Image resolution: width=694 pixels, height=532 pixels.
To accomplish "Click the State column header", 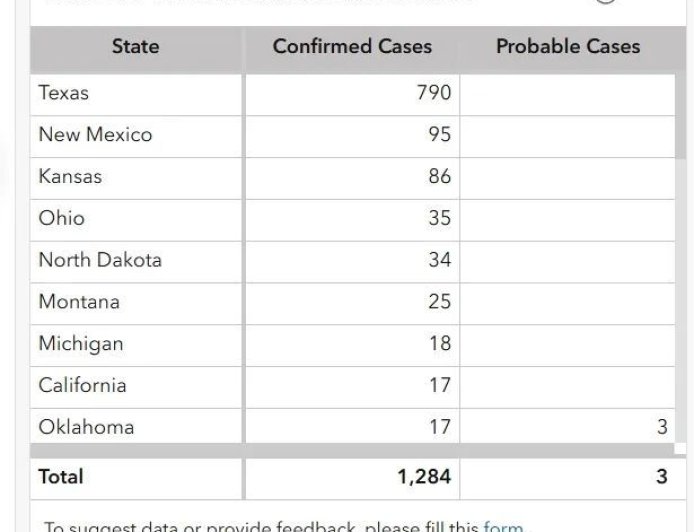I will (x=136, y=46).
